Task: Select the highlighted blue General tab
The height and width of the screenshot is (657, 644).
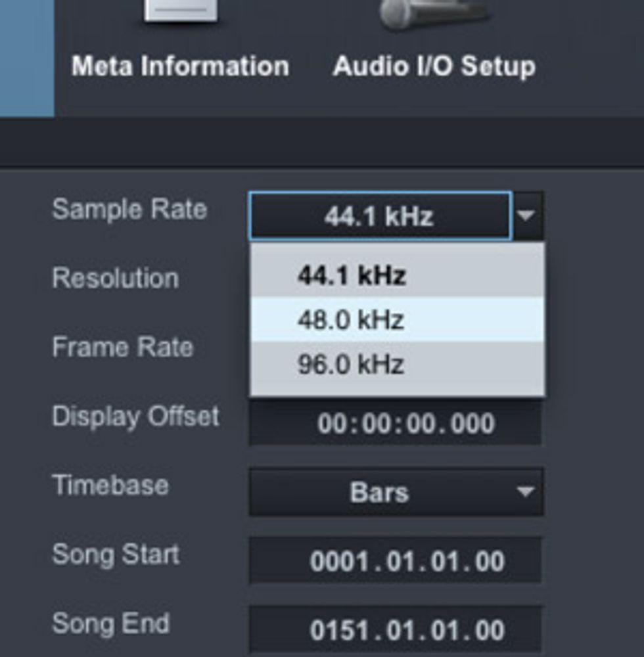Action: pos(27,58)
